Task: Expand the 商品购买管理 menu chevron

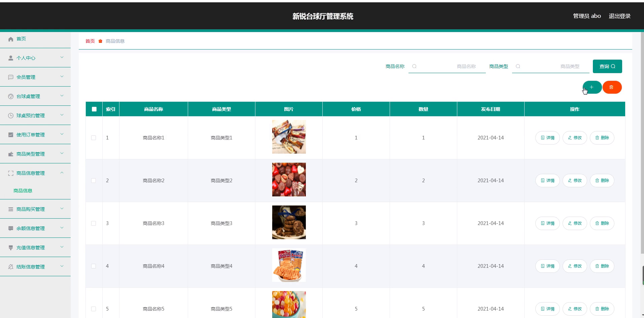Action: pos(62,209)
